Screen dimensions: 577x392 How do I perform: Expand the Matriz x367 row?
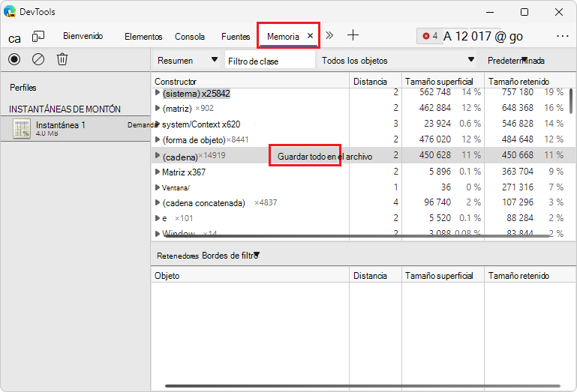point(158,172)
